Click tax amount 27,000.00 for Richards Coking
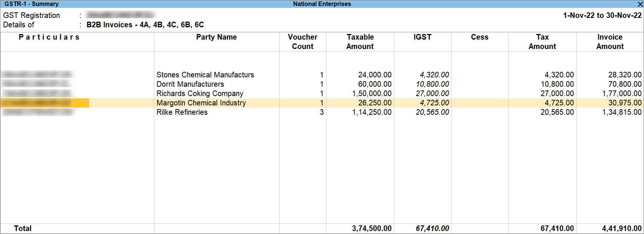644x234 pixels. 557,93
